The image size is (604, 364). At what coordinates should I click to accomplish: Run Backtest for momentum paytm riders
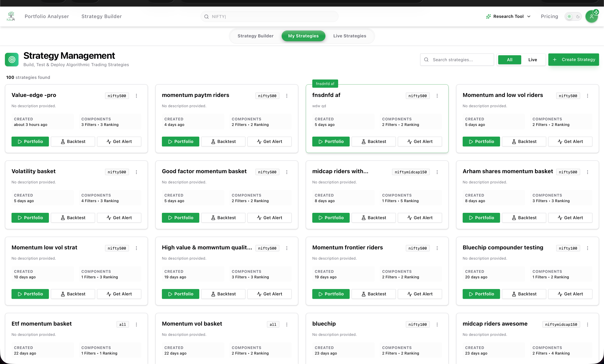point(223,142)
